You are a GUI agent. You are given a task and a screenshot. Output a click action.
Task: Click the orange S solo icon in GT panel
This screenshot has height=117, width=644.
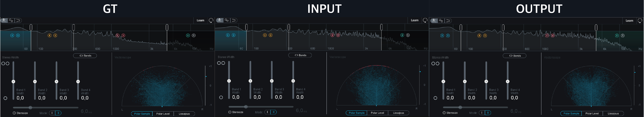[x=55, y=35]
